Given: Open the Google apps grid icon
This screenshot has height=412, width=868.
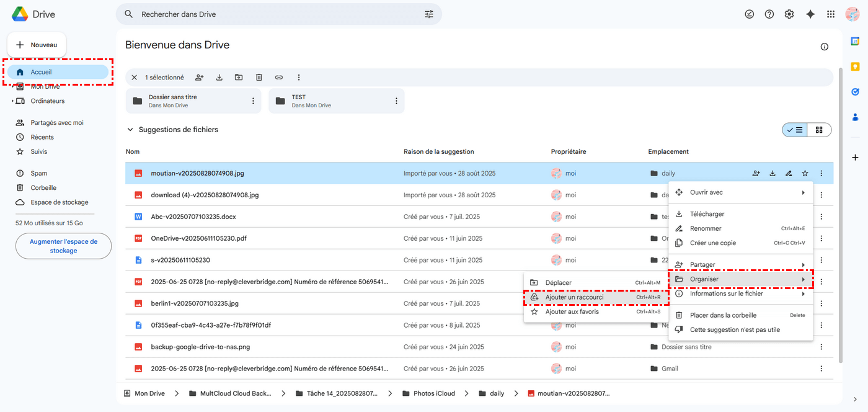Looking at the screenshot, I should click(x=831, y=14).
